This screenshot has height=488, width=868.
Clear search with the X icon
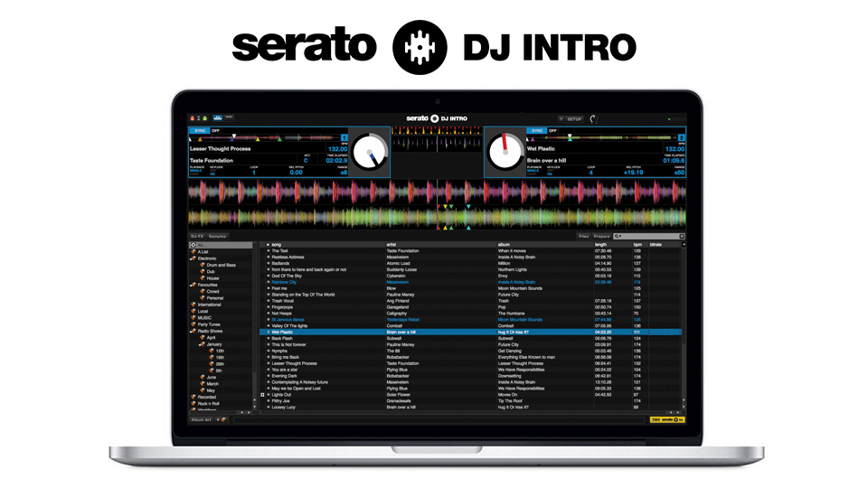pos(682,236)
